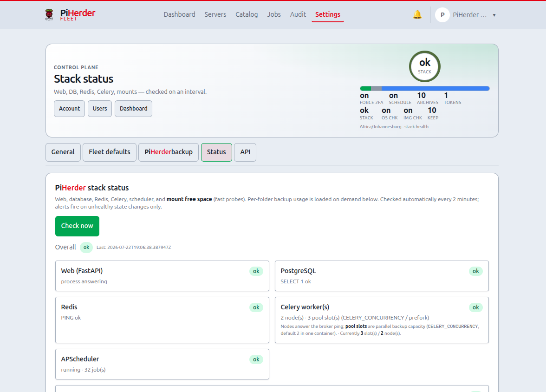The image size is (546, 392).
Task: Open the Catalog page
Action: pyautogui.click(x=247, y=14)
